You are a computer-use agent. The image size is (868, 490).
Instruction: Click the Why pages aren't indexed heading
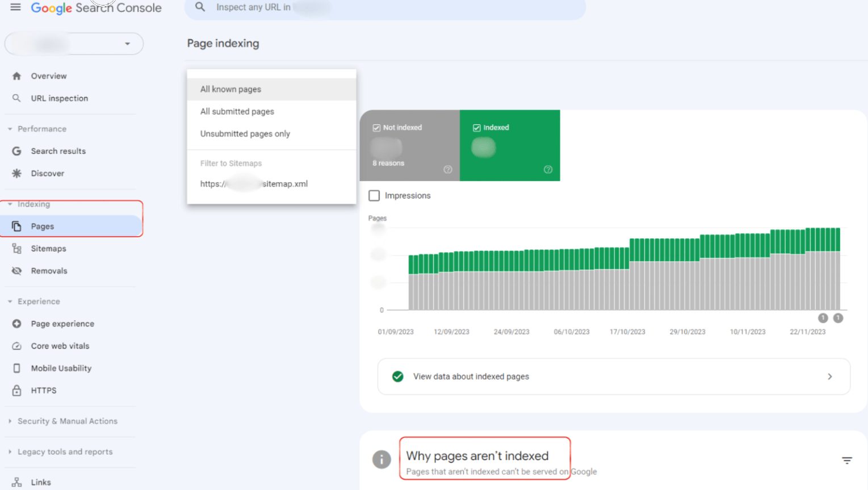[x=477, y=456]
